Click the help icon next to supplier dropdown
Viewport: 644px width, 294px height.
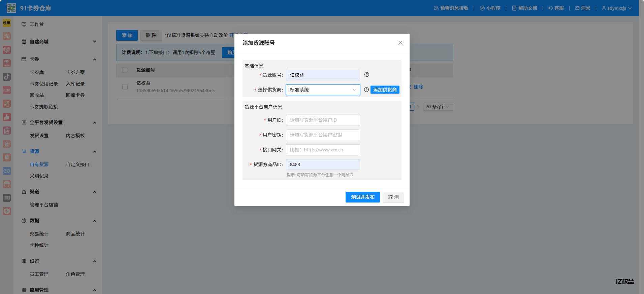pyautogui.click(x=366, y=90)
